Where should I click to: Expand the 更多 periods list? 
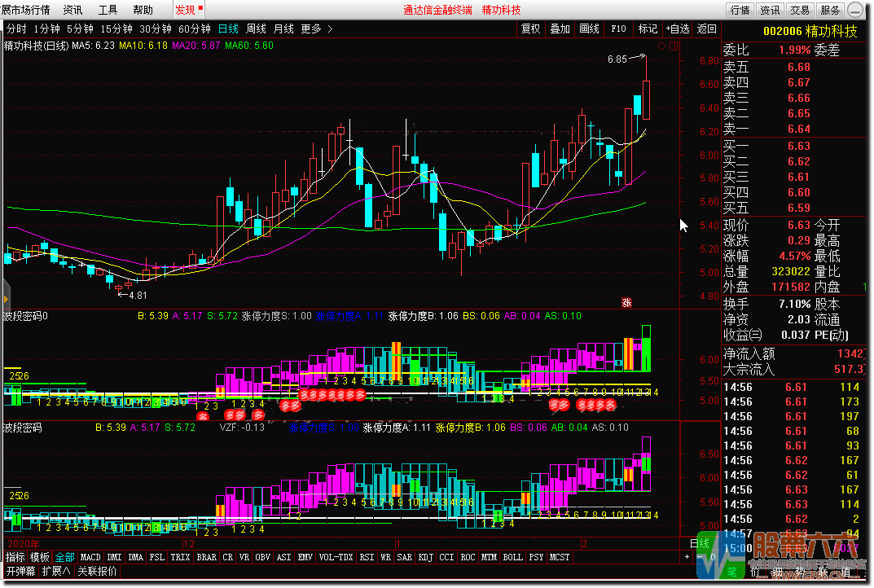317,29
